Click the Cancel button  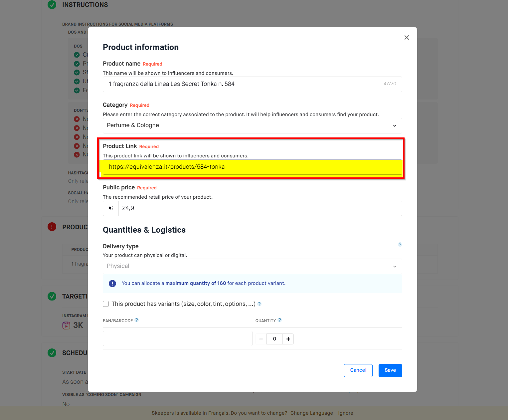(x=358, y=370)
